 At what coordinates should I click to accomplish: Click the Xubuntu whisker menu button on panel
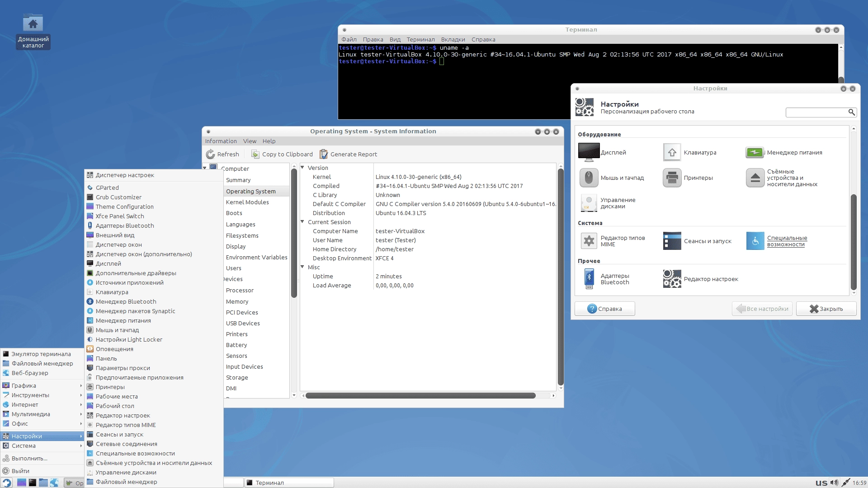(6, 483)
